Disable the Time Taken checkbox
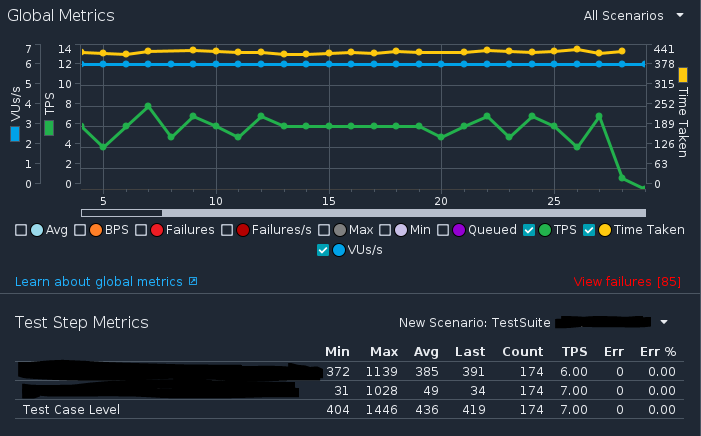This screenshot has width=701, height=436. [590, 230]
